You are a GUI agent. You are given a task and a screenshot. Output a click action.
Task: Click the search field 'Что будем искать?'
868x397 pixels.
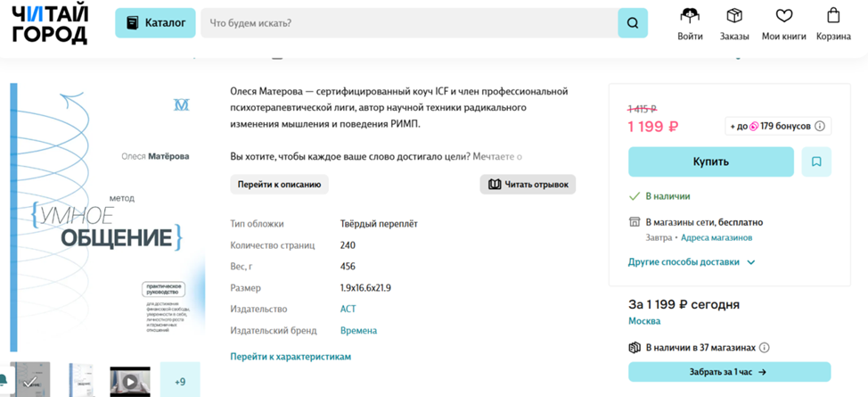tap(408, 23)
